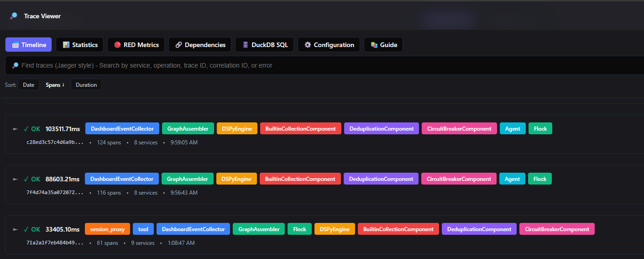The width and height of the screenshot is (644, 259).
Task: Click Flock tag in 33405.10ms trace
Action: coord(300,229)
